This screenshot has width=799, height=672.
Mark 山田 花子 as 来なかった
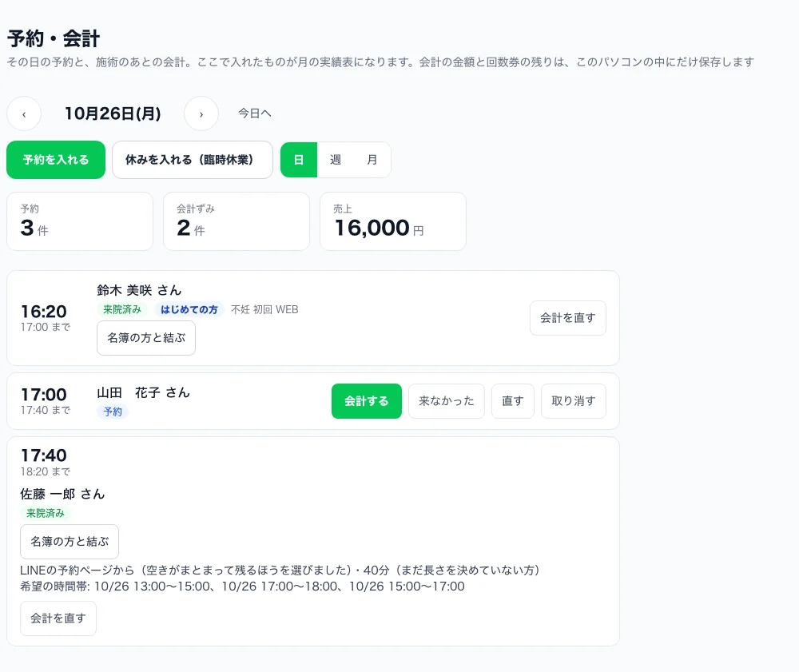447,401
